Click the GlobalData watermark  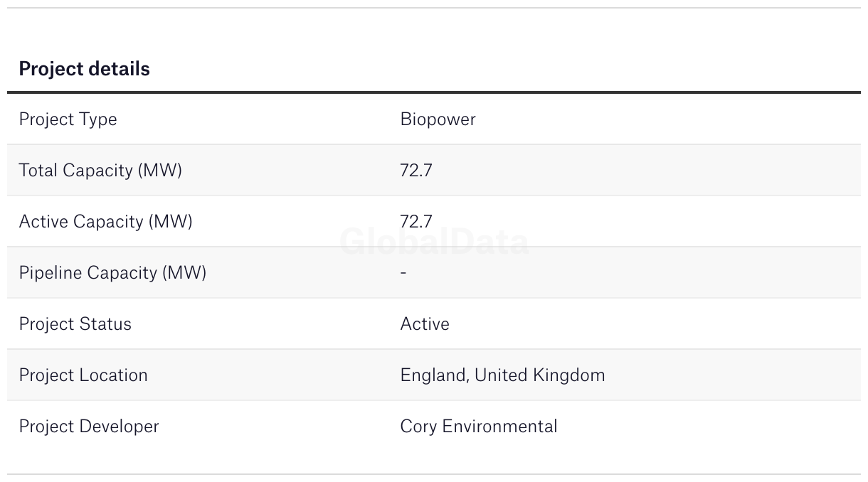[434, 242]
